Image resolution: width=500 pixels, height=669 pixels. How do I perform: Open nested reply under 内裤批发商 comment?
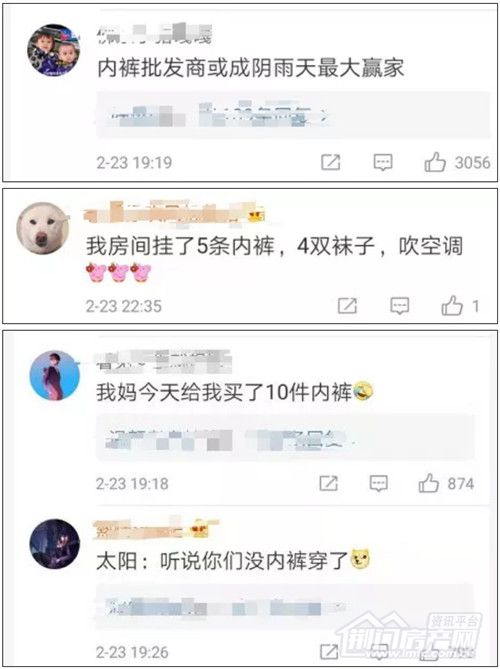click(294, 114)
